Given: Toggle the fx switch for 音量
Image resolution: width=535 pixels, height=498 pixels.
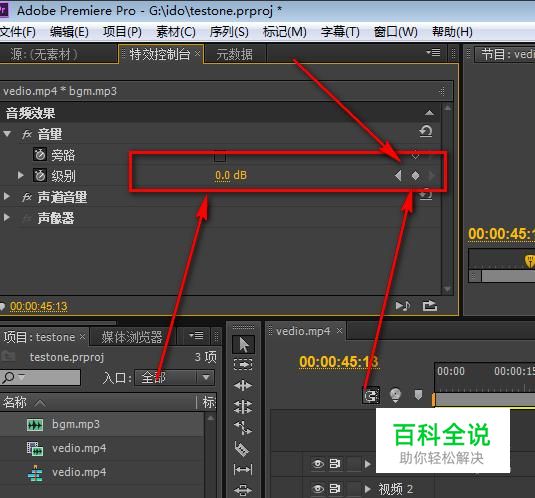Looking at the screenshot, I should click(27, 134).
